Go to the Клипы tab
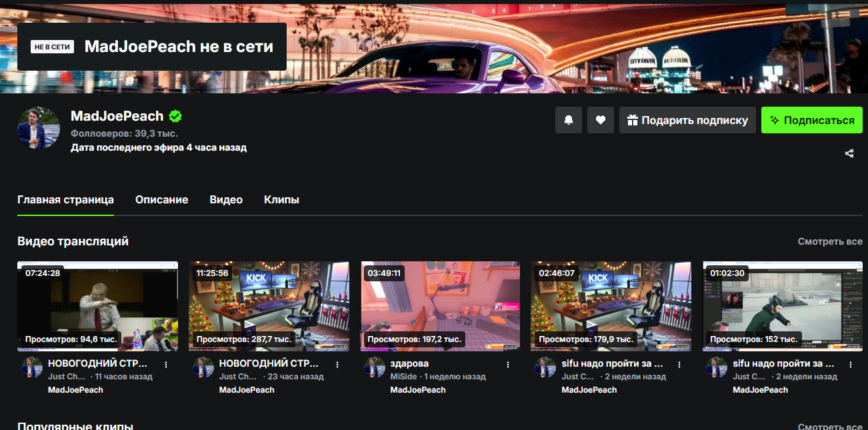 pyautogui.click(x=281, y=200)
